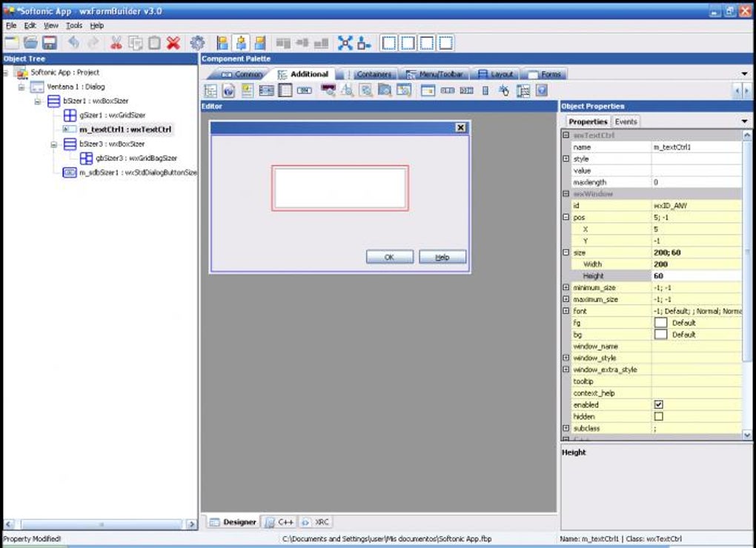Click the name value m_textCtrl1 field
Screen dimensions: 756x548
pyautogui.click(x=696, y=147)
